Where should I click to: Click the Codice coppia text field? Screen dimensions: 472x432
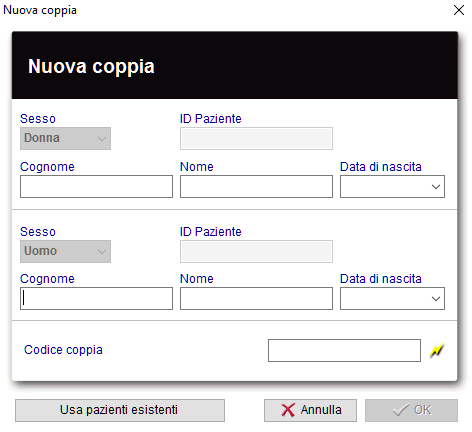344,350
